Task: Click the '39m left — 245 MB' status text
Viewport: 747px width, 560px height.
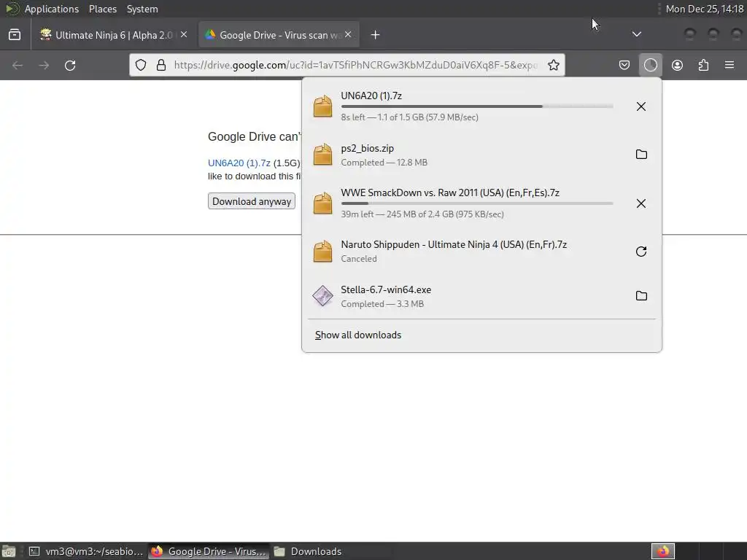Action: coord(422,214)
